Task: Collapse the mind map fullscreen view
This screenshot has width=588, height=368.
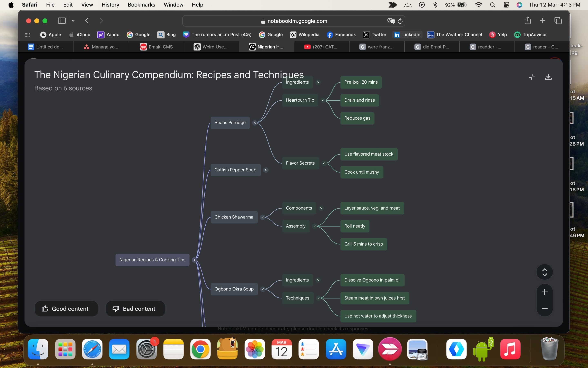Action: [532, 77]
